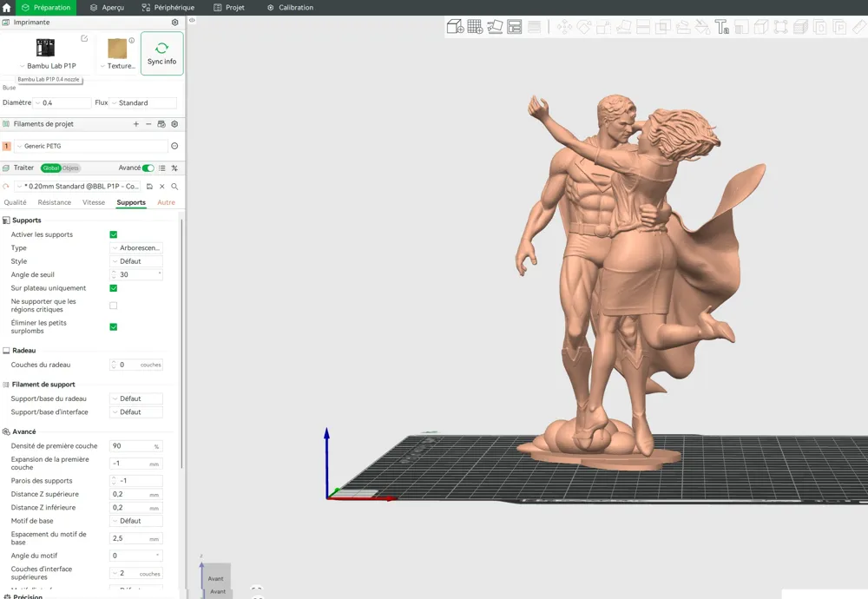Open the Projet tab
The image size is (868, 599).
pos(229,8)
